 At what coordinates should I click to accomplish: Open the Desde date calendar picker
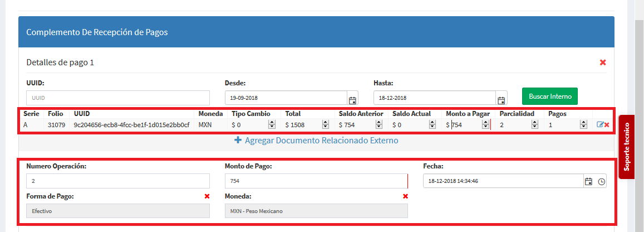point(352,100)
